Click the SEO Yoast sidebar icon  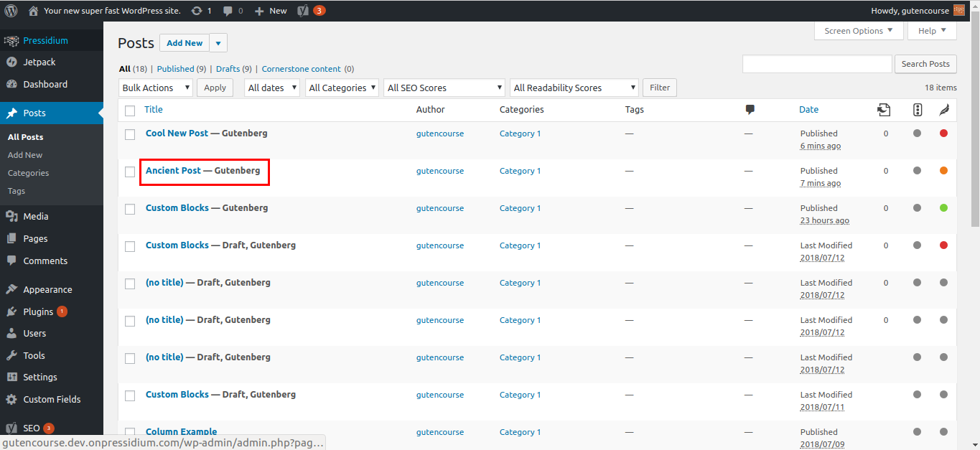point(11,428)
